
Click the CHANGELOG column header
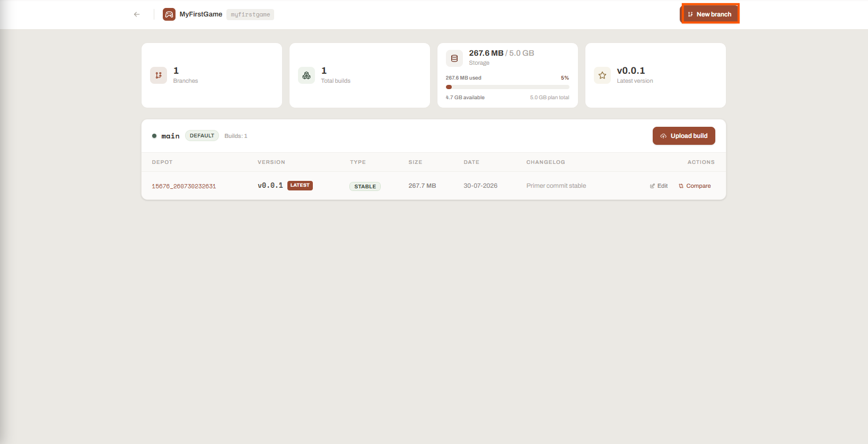(546, 162)
